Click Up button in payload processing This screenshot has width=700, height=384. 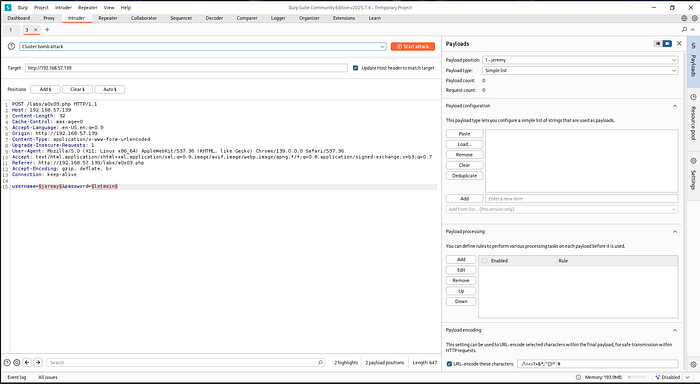coord(461,291)
